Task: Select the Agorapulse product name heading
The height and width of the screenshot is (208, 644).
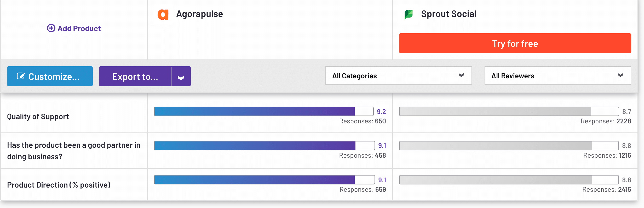Action: (199, 14)
